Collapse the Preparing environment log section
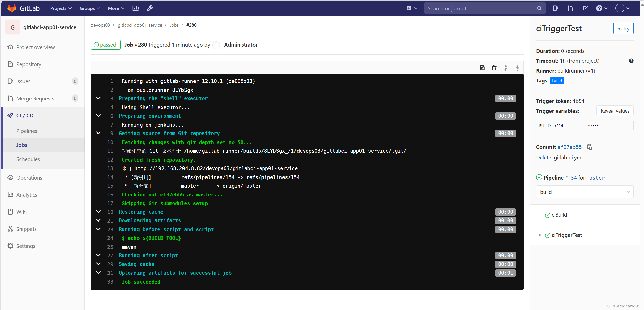The height and width of the screenshot is (310, 644). click(98, 116)
